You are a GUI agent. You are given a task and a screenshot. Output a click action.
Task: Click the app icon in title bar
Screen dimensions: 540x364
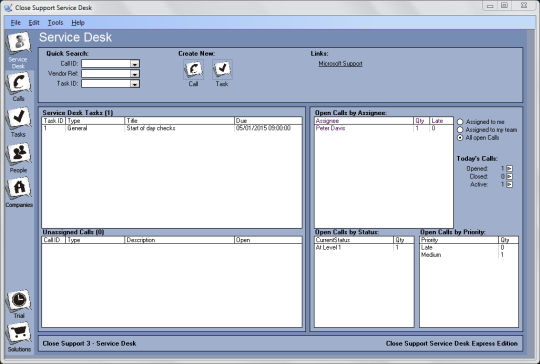click(x=8, y=8)
